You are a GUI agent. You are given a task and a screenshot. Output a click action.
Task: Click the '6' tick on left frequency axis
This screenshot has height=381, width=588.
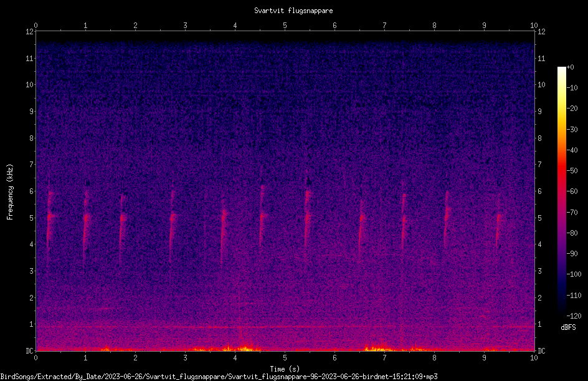[x=32, y=191]
